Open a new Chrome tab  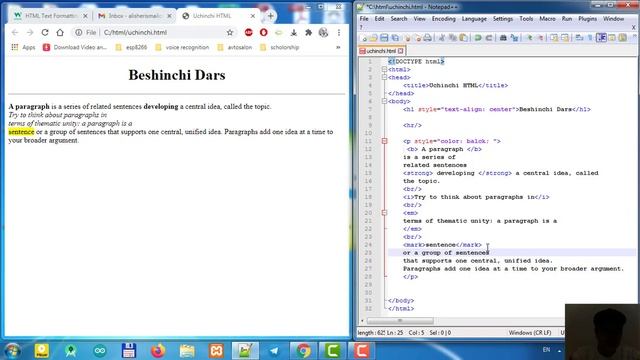271,16
